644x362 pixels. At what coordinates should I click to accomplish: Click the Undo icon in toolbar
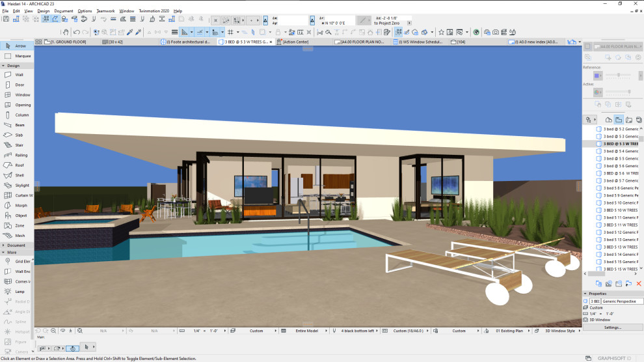coord(76,32)
